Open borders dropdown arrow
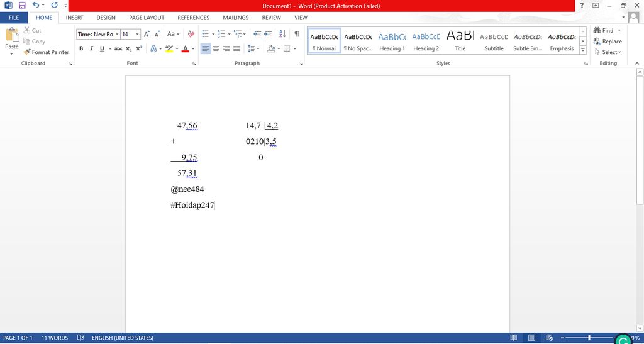Image resolution: width=644 pixels, height=344 pixels. tap(295, 48)
